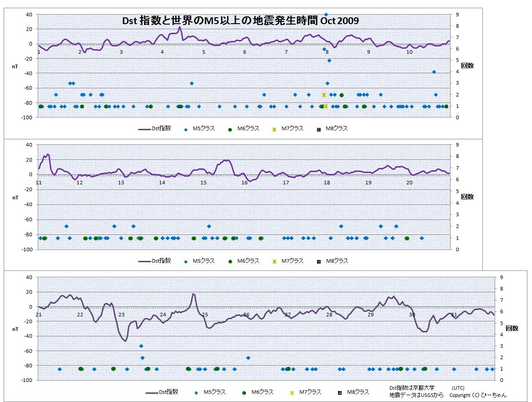This screenshot has width=532, height=402.
Task: Select the yellow M7クラス legend marker in top chart
Action: tap(274, 129)
